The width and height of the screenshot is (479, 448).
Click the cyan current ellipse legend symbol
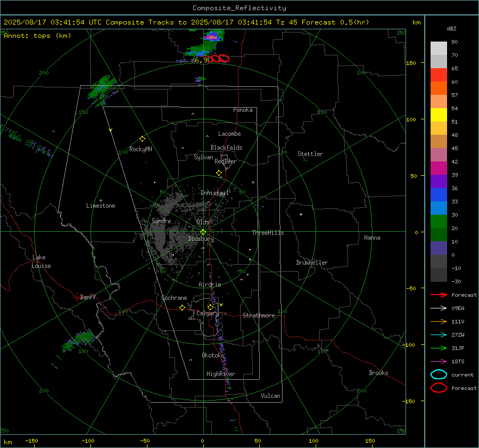[x=439, y=374]
